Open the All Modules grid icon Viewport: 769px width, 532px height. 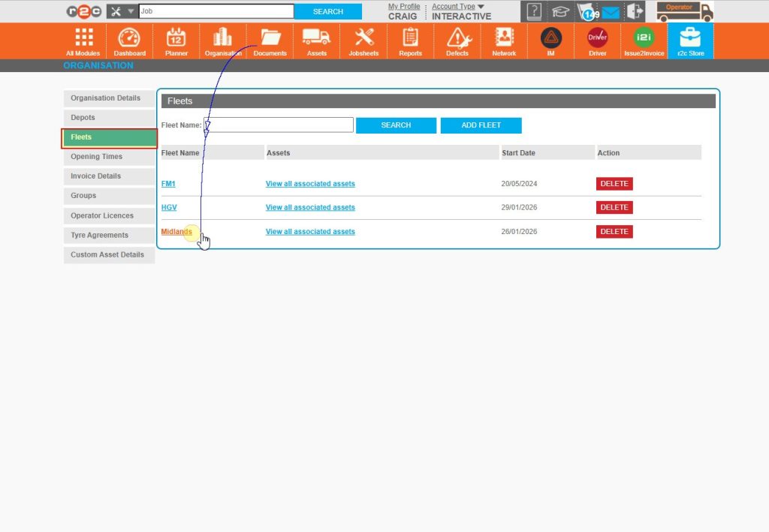click(x=83, y=41)
